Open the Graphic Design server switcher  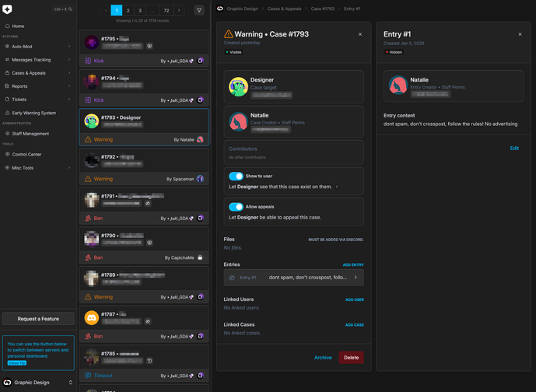coord(37,383)
